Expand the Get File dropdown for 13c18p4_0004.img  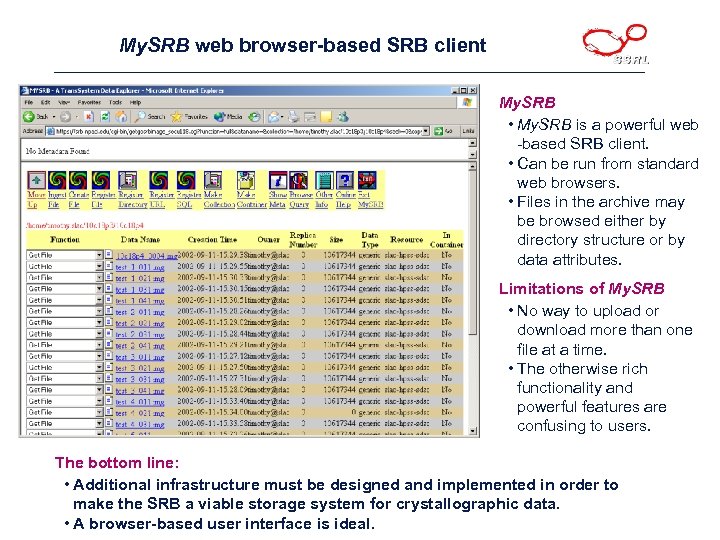(x=99, y=255)
